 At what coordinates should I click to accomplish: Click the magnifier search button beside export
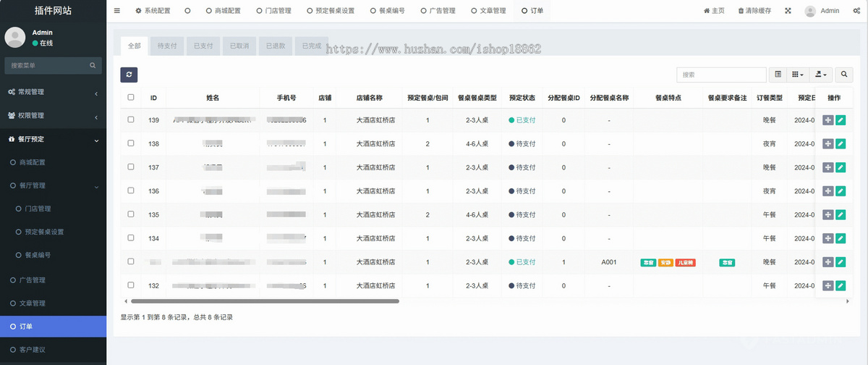pyautogui.click(x=844, y=75)
